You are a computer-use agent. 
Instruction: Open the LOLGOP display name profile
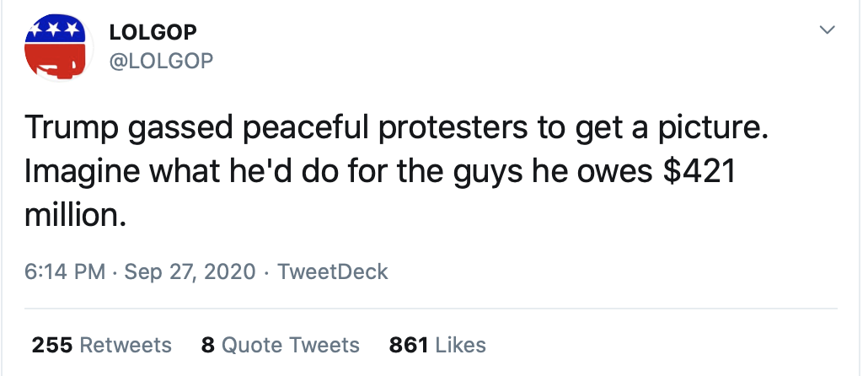coord(153,32)
